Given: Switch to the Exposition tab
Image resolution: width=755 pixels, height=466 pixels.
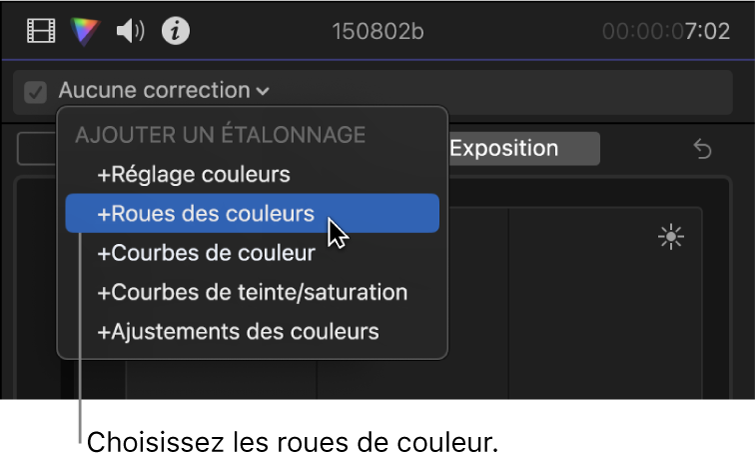Looking at the screenshot, I should 518,148.
